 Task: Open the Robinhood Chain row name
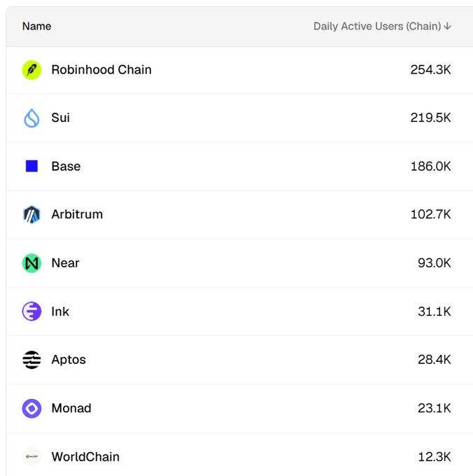click(101, 70)
